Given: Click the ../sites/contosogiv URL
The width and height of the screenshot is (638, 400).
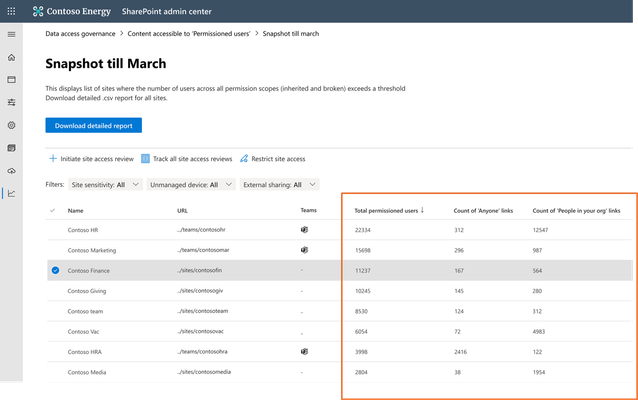Looking at the screenshot, I should (x=200, y=291).
